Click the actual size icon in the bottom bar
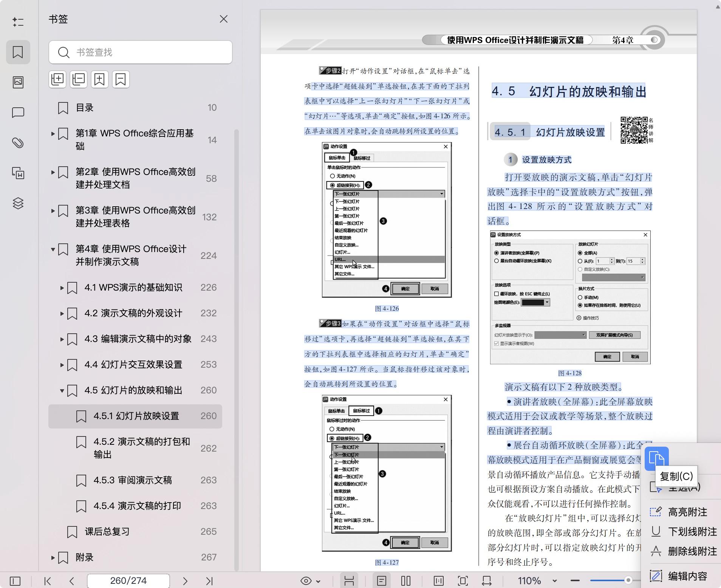721x588 pixels. point(439,581)
